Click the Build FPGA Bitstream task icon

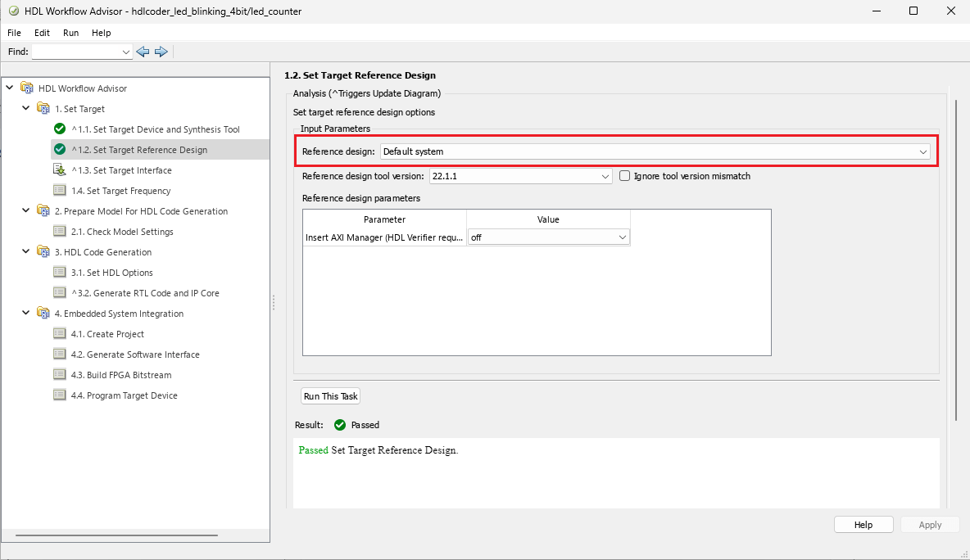[x=60, y=375]
